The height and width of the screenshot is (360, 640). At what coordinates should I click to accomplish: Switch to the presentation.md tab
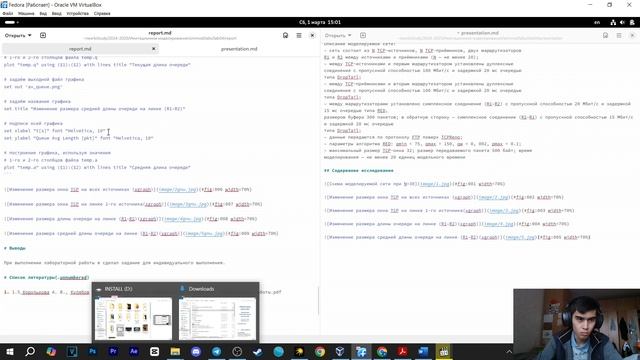pyautogui.click(x=239, y=49)
